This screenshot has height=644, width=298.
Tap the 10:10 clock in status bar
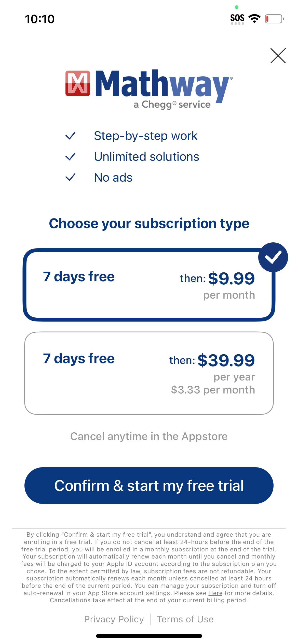tap(40, 19)
